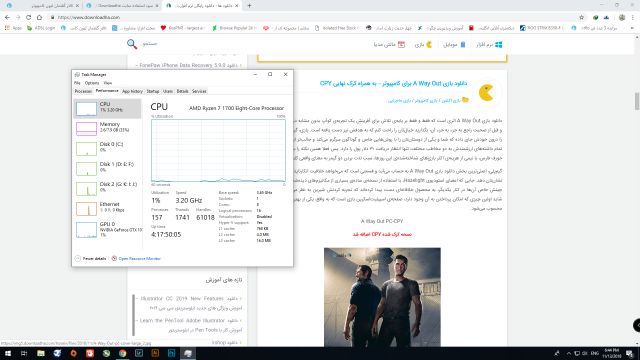Click the yellow Pac-Man article category icon
This screenshot has height=360, width=640.
[487, 93]
